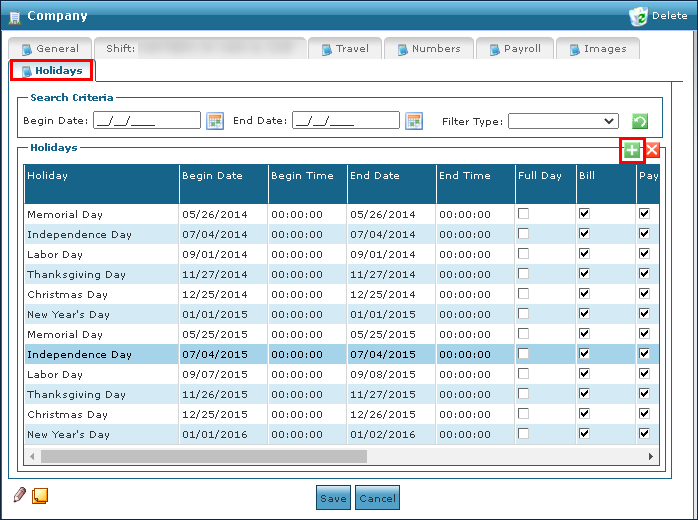Image resolution: width=698 pixels, height=520 pixels.
Task: Click the Begin Date input field
Action: coord(147,121)
